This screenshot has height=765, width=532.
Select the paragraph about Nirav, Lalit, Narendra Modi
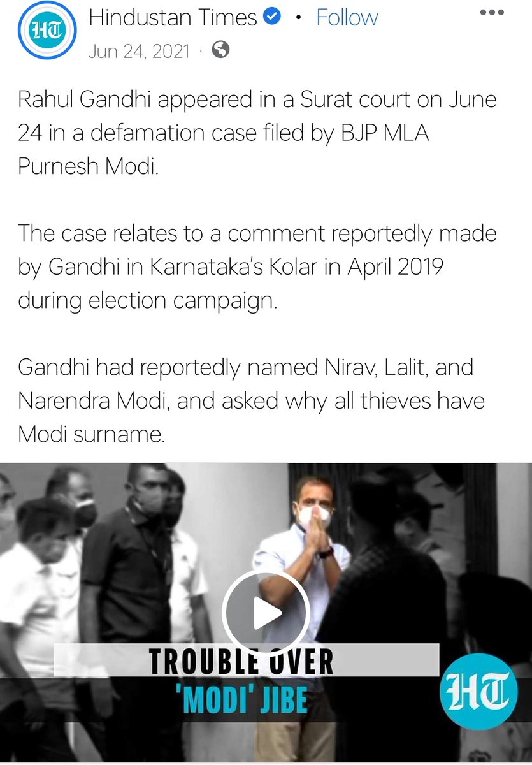(252, 400)
